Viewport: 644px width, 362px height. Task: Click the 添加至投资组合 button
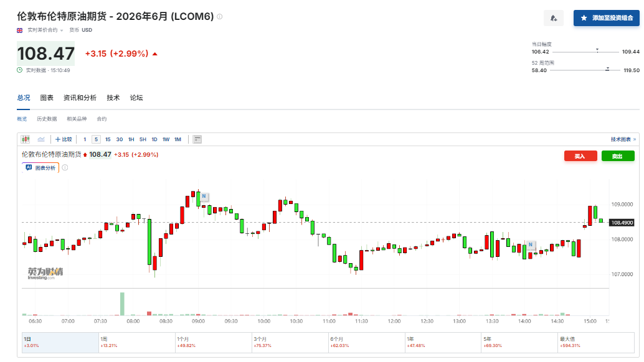click(607, 18)
